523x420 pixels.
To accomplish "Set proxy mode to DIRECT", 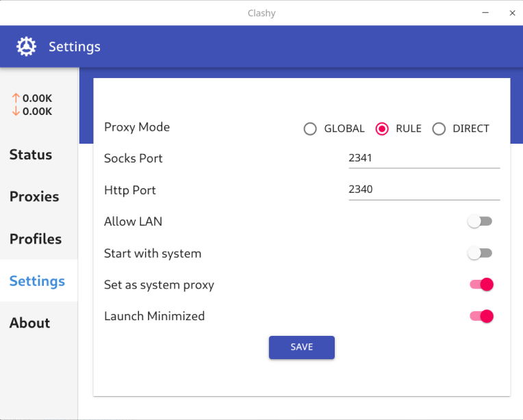I will pyautogui.click(x=439, y=129).
